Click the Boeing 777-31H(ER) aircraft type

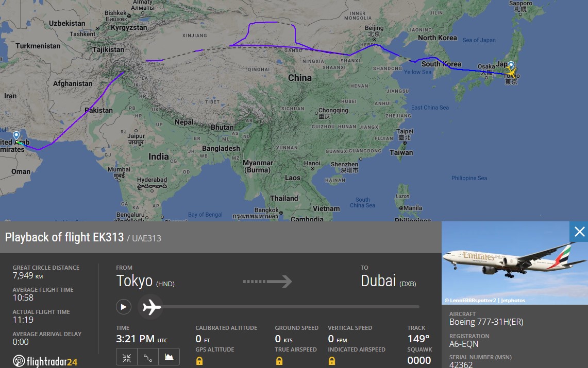pos(486,322)
